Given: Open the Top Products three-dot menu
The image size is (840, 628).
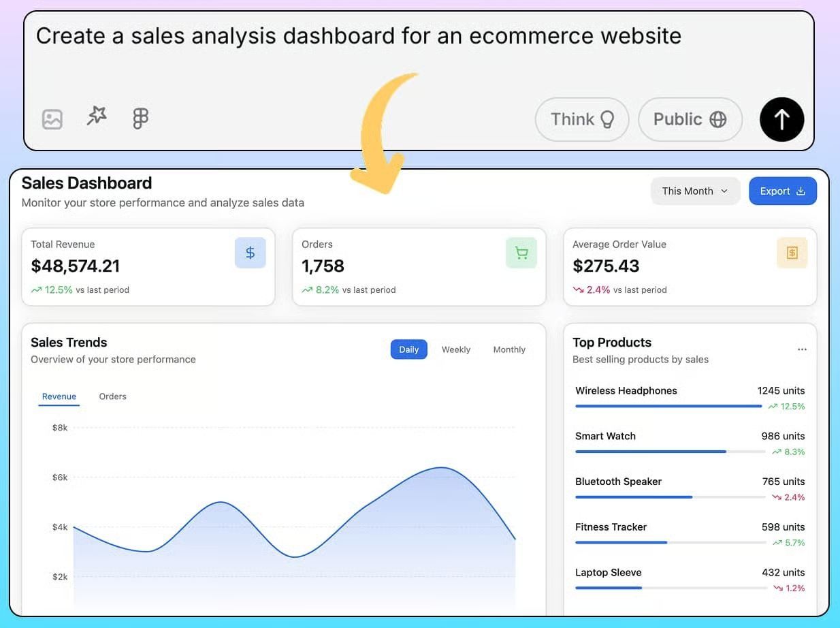Looking at the screenshot, I should point(802,349).
